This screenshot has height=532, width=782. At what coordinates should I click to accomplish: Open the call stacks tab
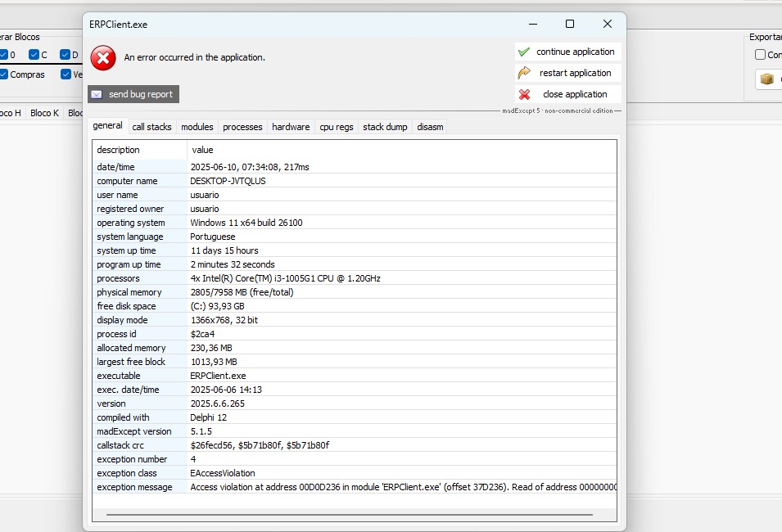click(x=151, y=127)
